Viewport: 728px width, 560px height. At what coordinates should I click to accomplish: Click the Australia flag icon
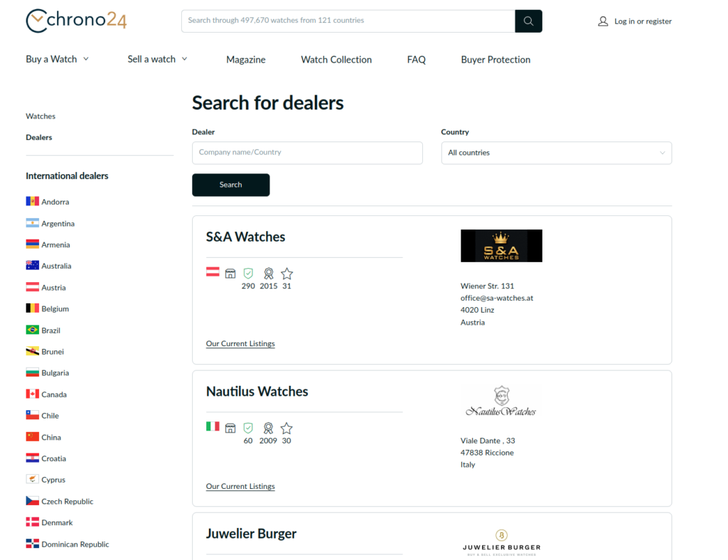pos(33,266)
